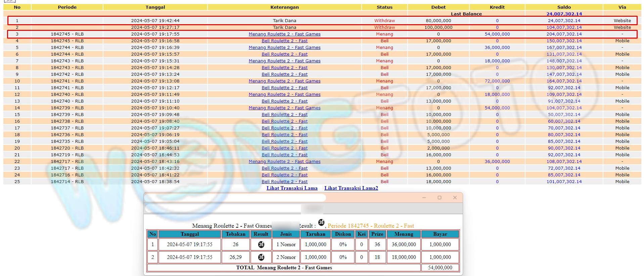644x276 pixels.
Task: Click result ball icon for Tebakan 26,29 row
Action: click(x=261, y=257)
